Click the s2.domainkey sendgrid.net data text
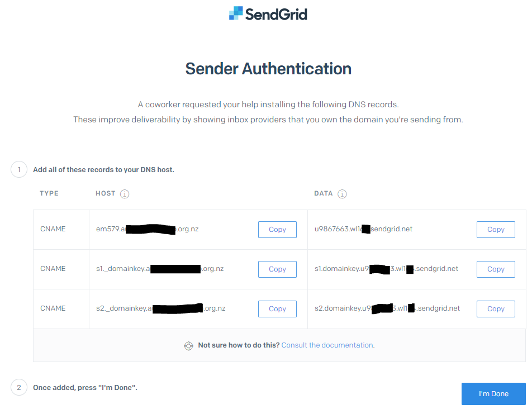532x409 pixels. point(387,308)
